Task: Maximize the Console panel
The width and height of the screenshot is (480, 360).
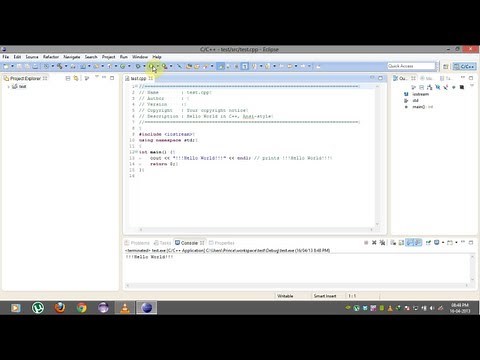Action: click(471, 243)
